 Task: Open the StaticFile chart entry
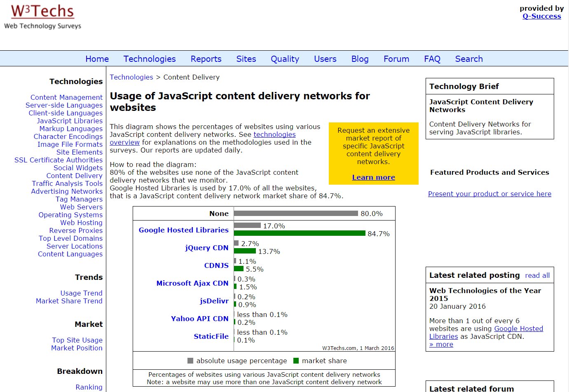(x=211, y=336)
